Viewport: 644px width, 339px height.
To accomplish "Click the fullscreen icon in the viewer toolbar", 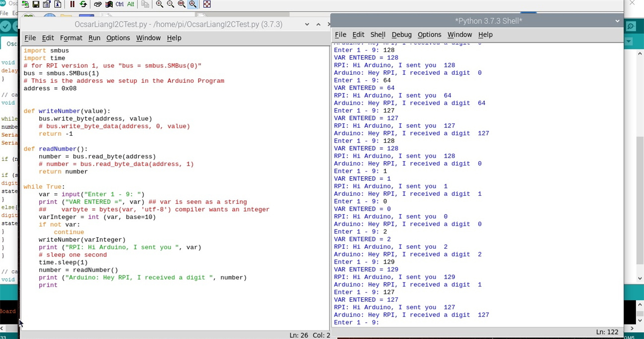I will click(x=207, y=4).
